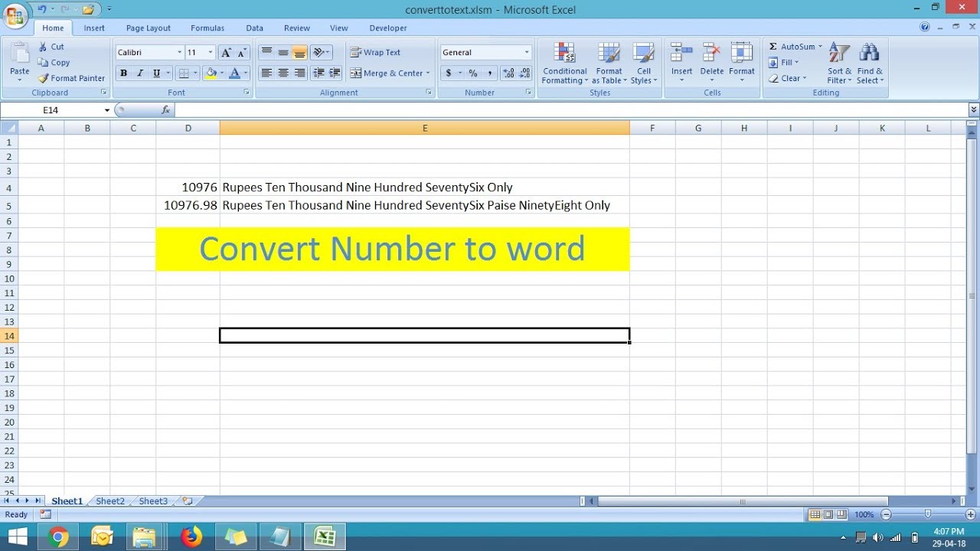Open the Find & Select menu
This screenshot has width=980, height=551.
pyautogui.click(x=870, y=64)
